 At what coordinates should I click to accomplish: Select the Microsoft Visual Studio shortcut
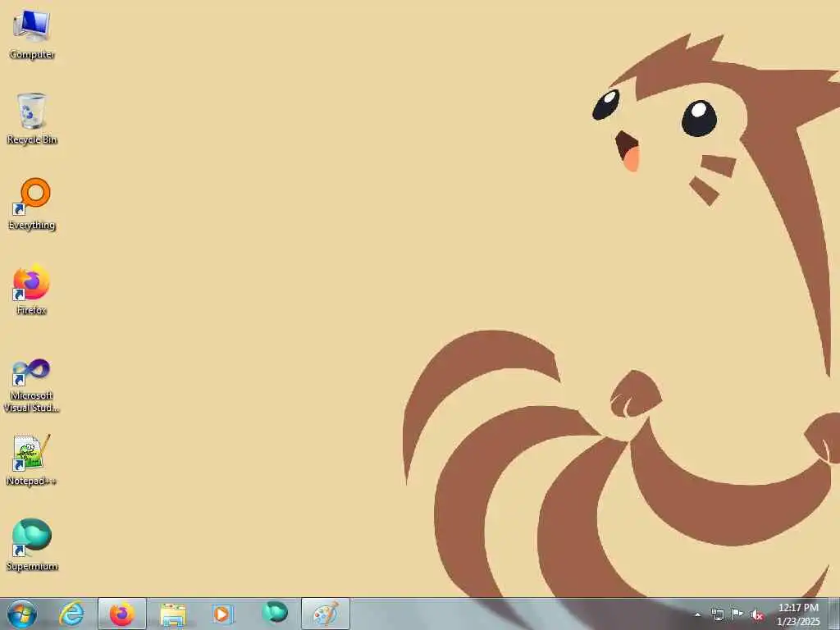[x=32, y=386]
